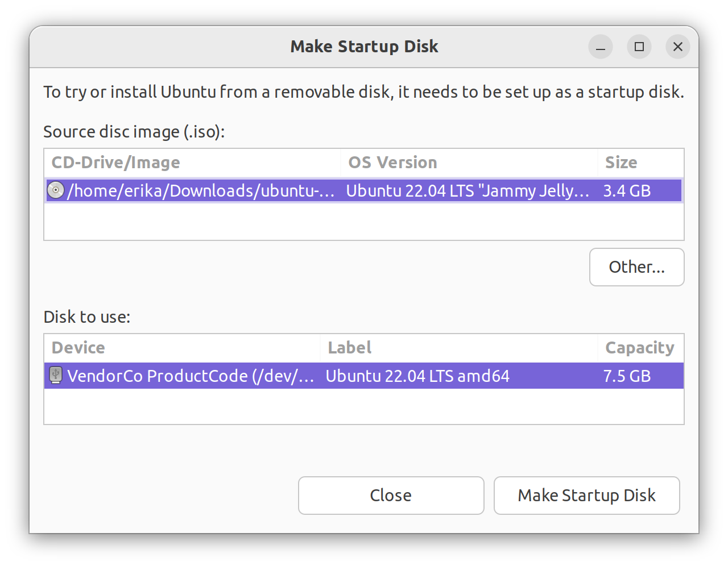This screenshot has height=566, width=728.
Task: Click the OS Version column header
Action: (392, 163)
